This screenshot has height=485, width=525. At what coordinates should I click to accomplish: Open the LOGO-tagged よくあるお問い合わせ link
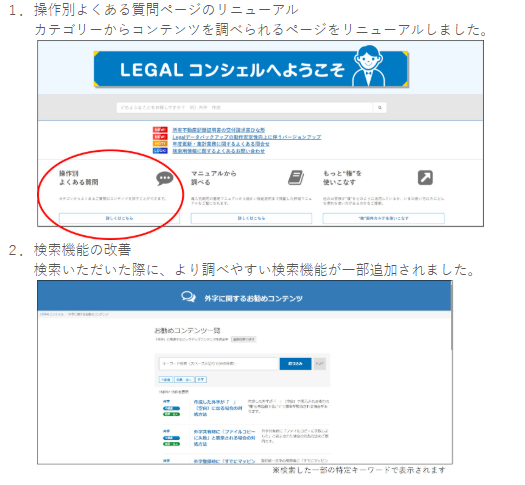pyautogui.click(x=219, y=151)
